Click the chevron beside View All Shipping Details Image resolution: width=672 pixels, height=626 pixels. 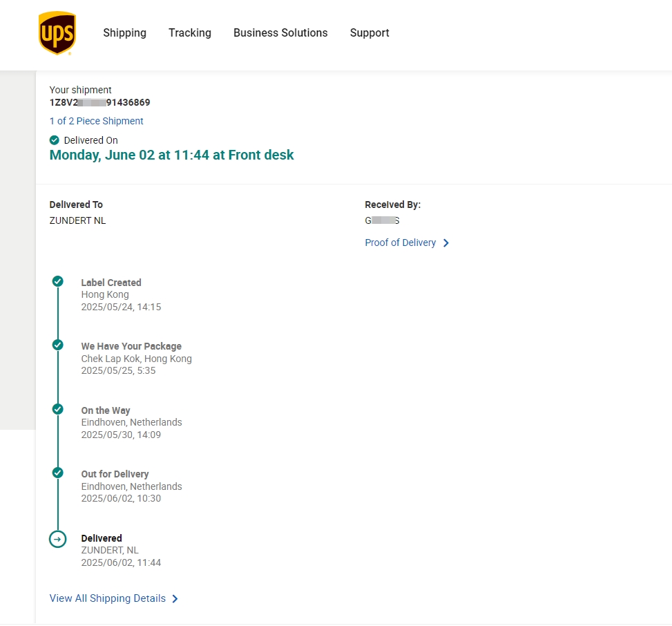click(175, 598)
